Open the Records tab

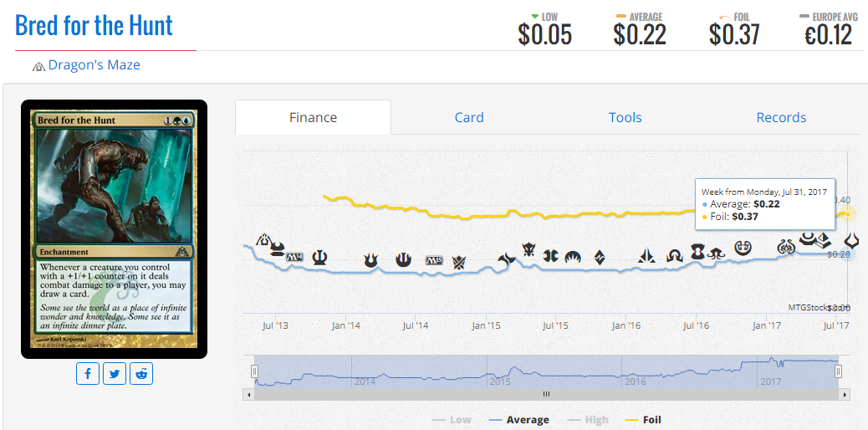pyautogui.click(x=781, y=117)
